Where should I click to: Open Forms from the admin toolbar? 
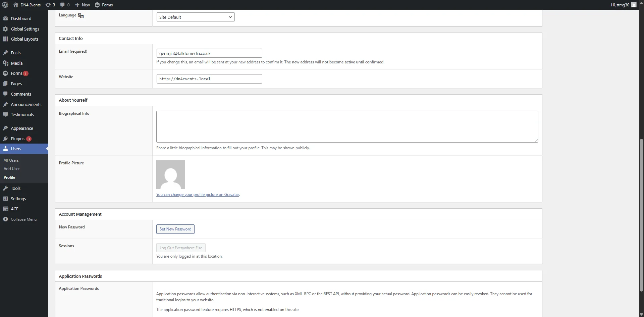pos(104,5)
